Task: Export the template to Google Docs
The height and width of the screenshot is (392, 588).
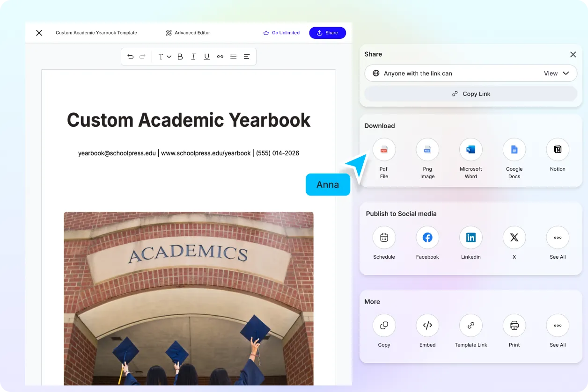Action: [514, 149]
